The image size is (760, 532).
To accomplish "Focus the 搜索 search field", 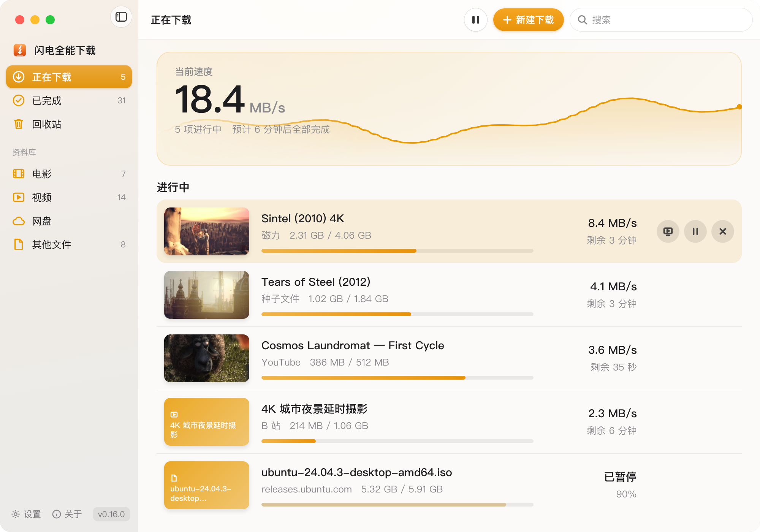I will point(661,20).
